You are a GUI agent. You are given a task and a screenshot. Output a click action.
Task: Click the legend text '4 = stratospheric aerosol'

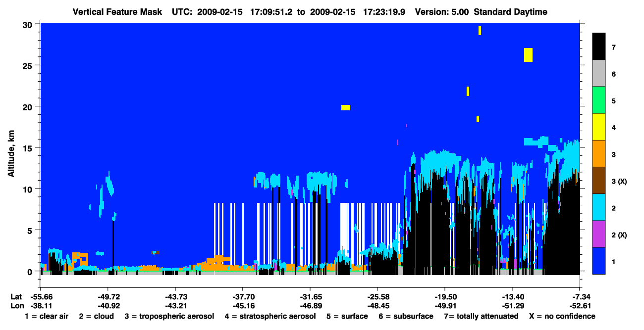pos(270,316)
